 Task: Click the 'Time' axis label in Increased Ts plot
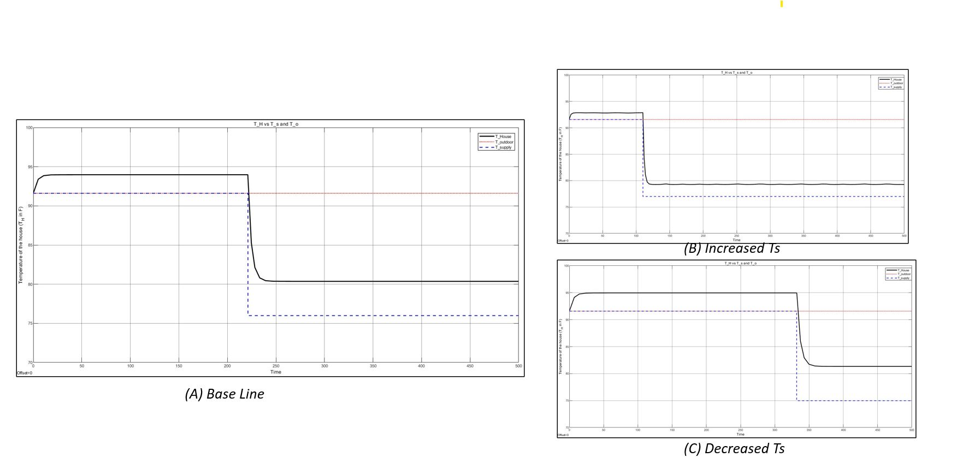tap(736, 240)
